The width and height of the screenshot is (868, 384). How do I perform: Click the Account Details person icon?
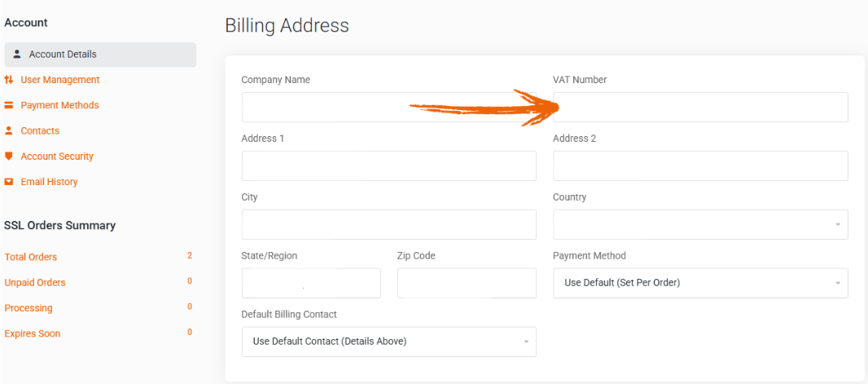click(x=16, y=55)
